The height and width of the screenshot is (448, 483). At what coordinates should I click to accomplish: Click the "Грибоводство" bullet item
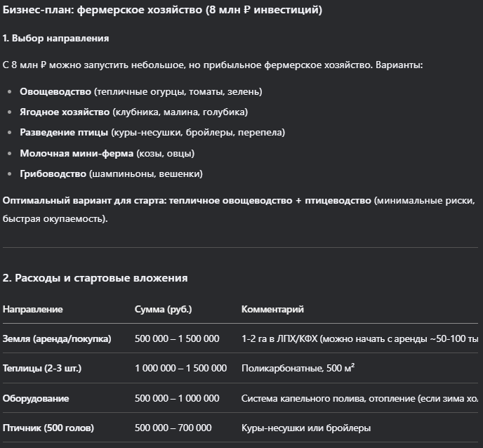coord(53,173)
